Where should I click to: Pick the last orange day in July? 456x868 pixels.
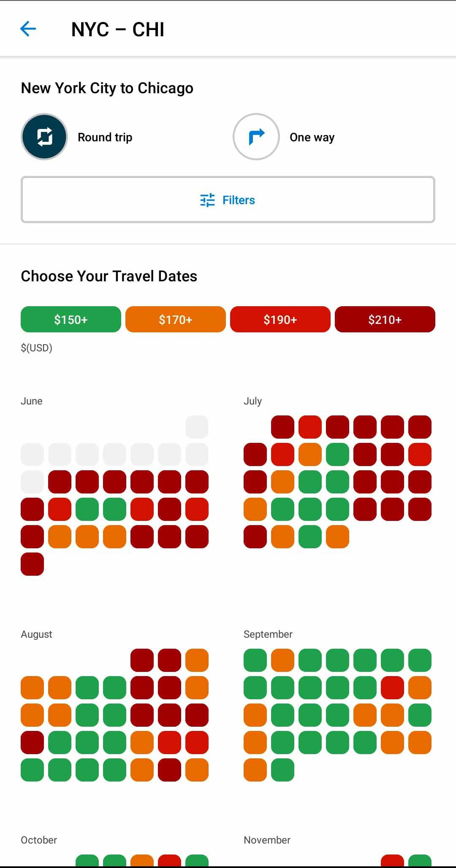(337, 536)
